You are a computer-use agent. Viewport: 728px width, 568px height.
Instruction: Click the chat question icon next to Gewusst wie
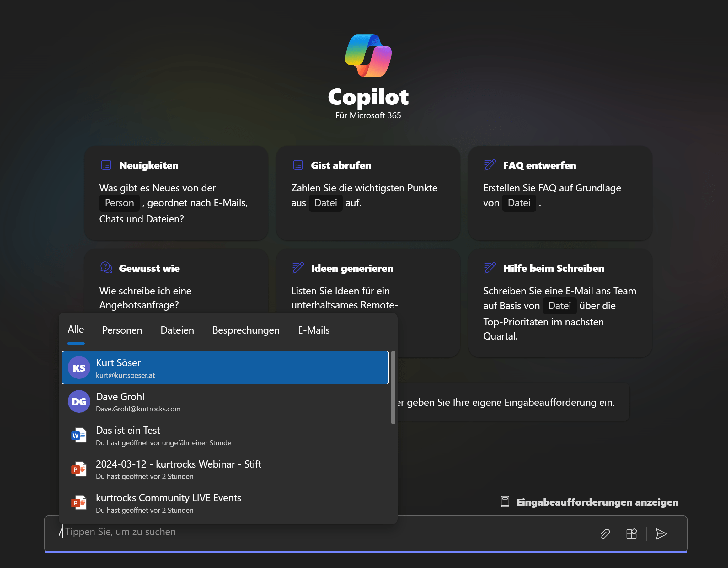(x=106, y=267)
